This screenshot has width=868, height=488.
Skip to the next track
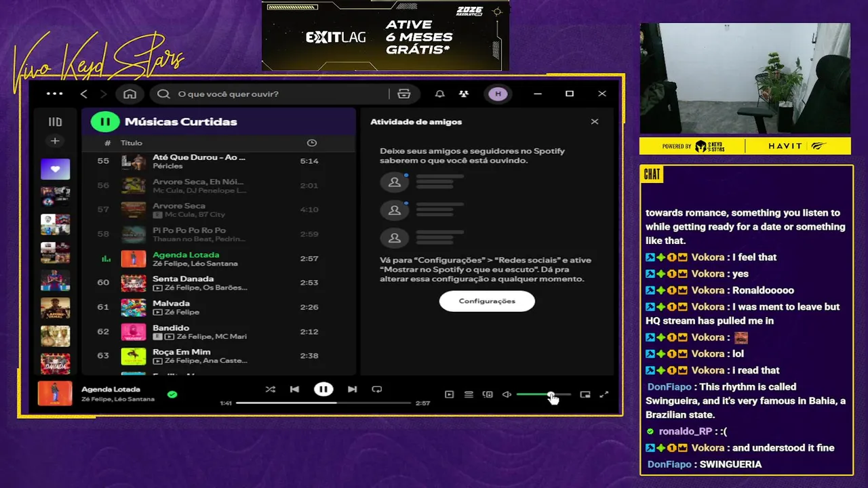352,389
